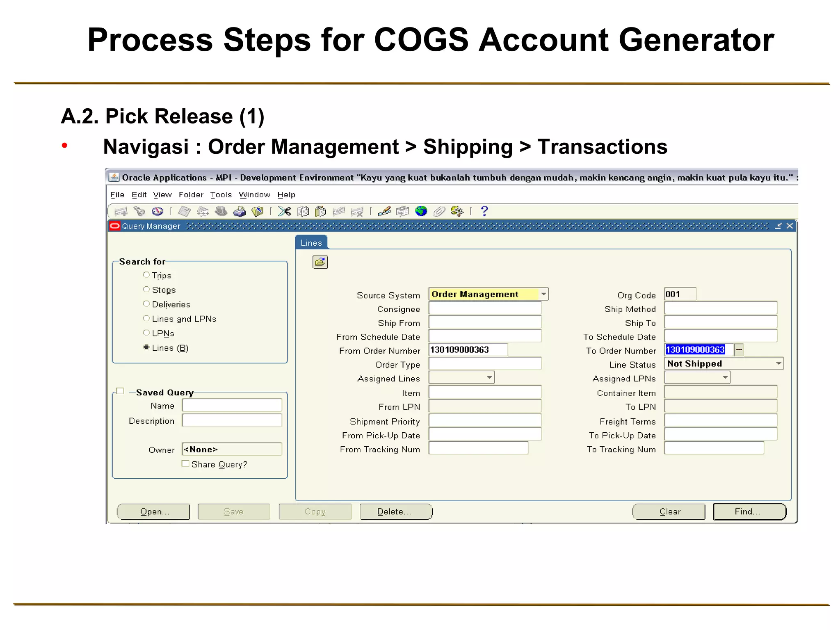
Task: Tick the Saved Query checkbox
Action: tap(120, 391)
